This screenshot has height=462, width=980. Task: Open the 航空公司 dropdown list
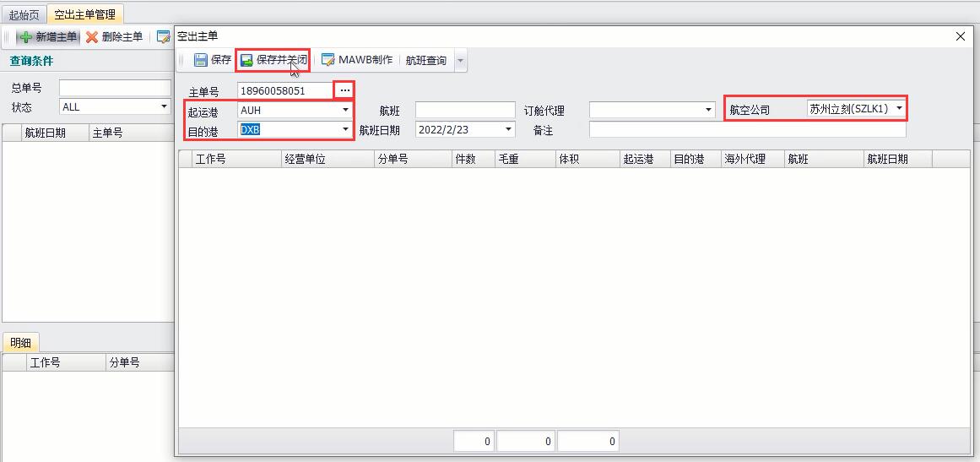click(x=899, y=109)
